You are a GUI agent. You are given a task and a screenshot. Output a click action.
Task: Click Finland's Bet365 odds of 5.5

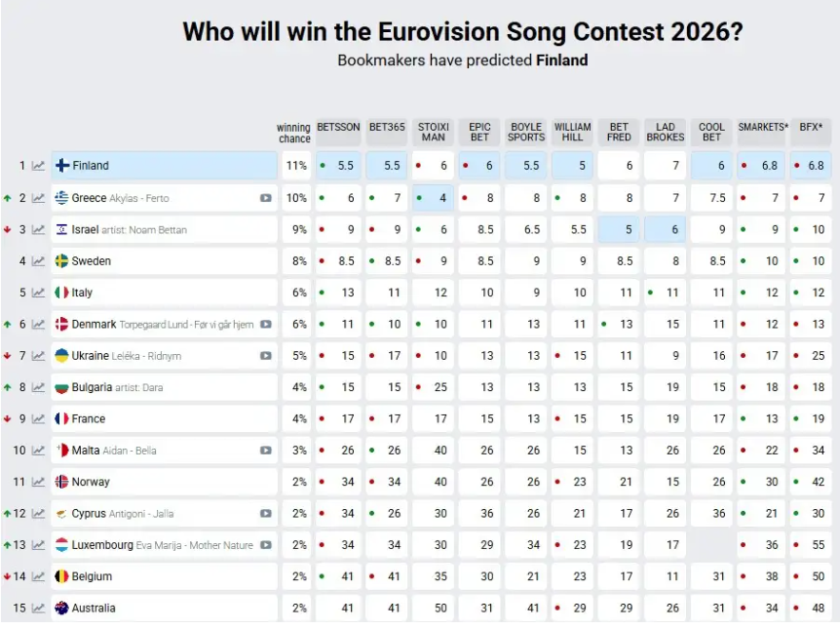tap(392, 166)
